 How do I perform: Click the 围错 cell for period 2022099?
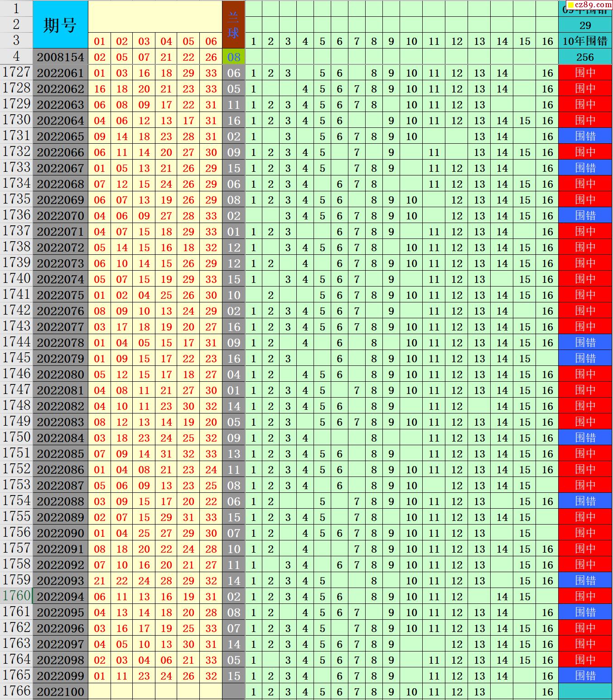pos(585,676)
